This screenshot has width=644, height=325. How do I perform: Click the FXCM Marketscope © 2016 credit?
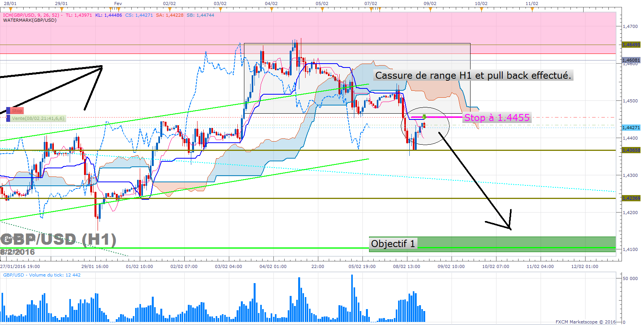(x=586, y=322)
